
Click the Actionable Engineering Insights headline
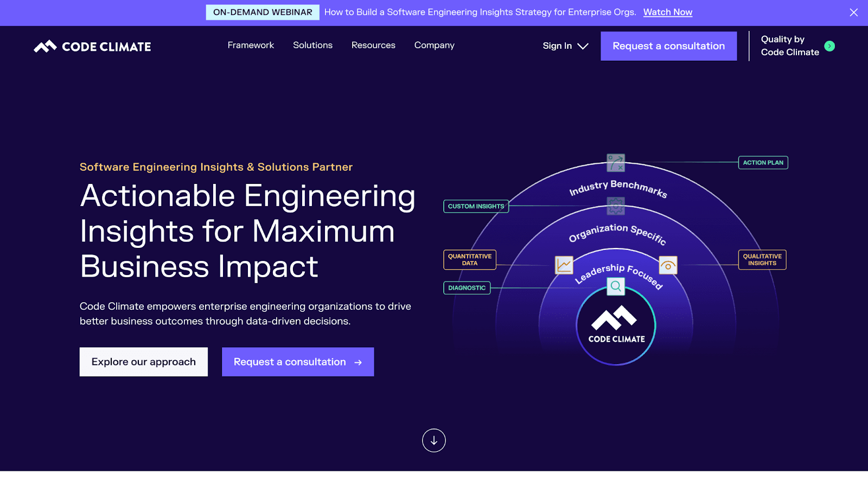[248, 231]
